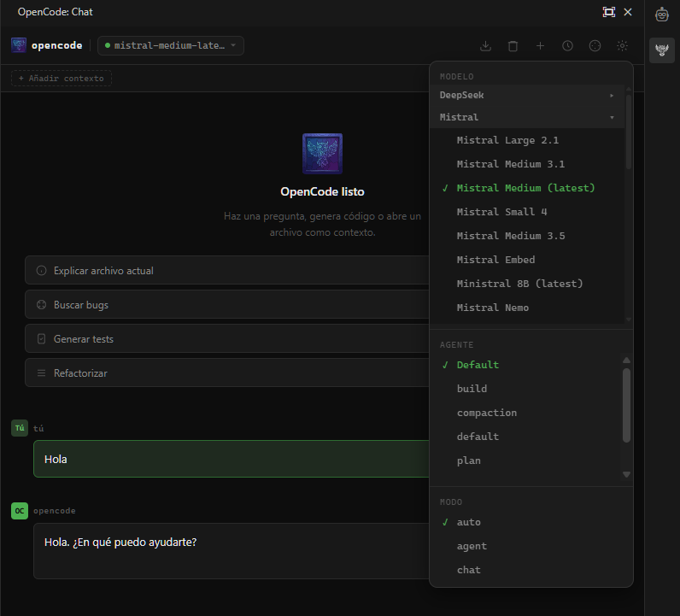Viewport: 680px width, 616px height.
Task: Click the trash icon to clear chat
Action: pyautogui.click(x=513, y=46)
